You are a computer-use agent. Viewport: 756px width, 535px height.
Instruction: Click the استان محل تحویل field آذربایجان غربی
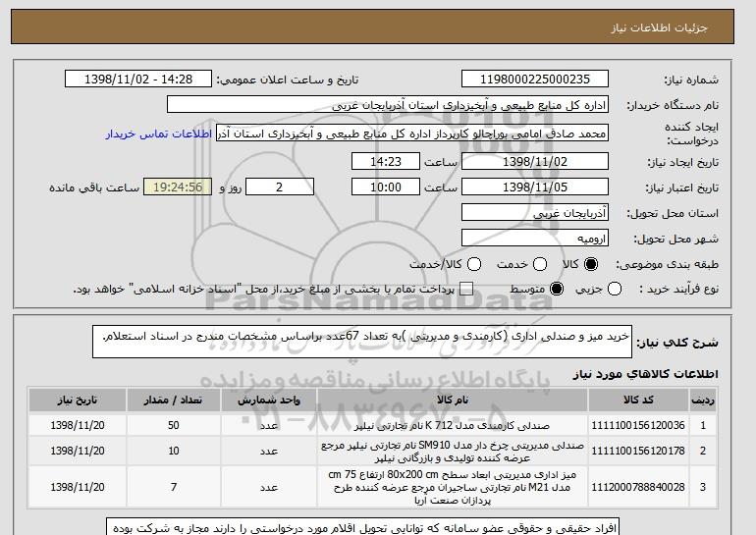click(x=535, y=213)
